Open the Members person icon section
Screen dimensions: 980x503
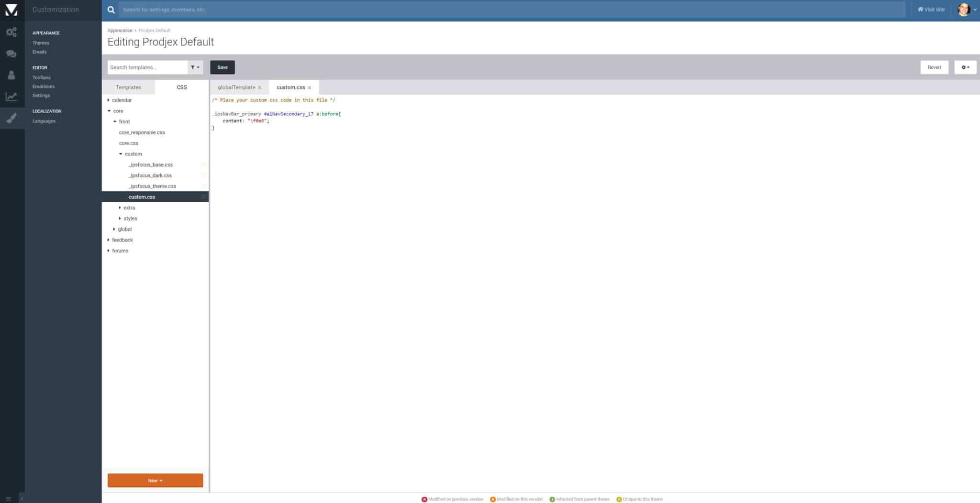tap(11, 75)
